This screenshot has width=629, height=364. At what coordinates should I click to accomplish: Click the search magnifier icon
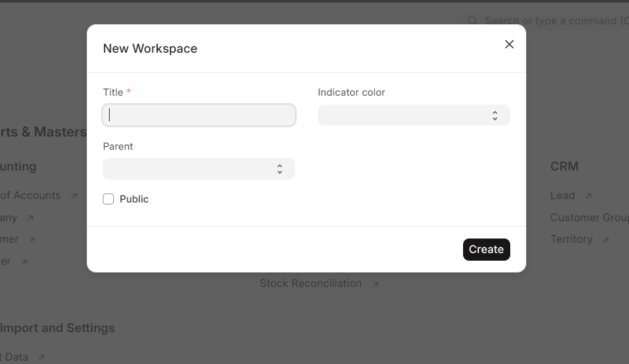click(x=472, y=21)
